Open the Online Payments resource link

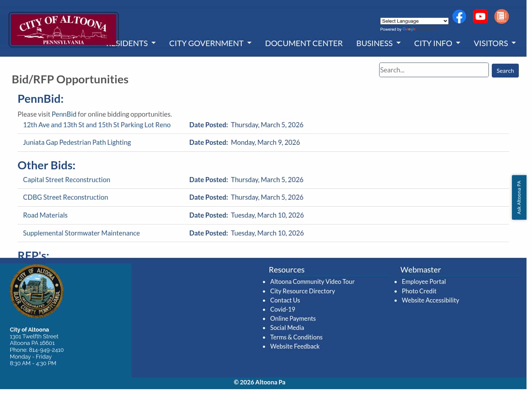tap(293, 318)
